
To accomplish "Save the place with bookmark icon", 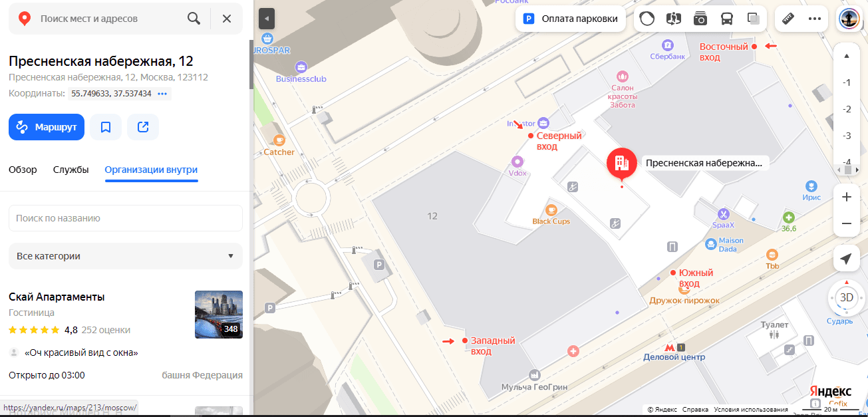I will tap(106, 127).
